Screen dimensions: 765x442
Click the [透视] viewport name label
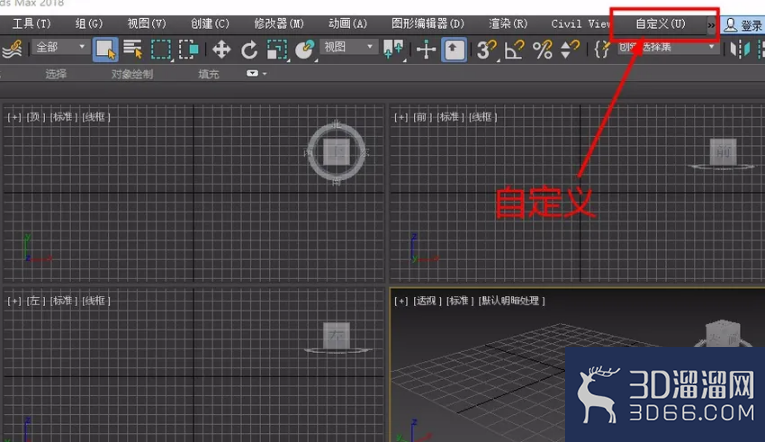click(x=427, y=301)
